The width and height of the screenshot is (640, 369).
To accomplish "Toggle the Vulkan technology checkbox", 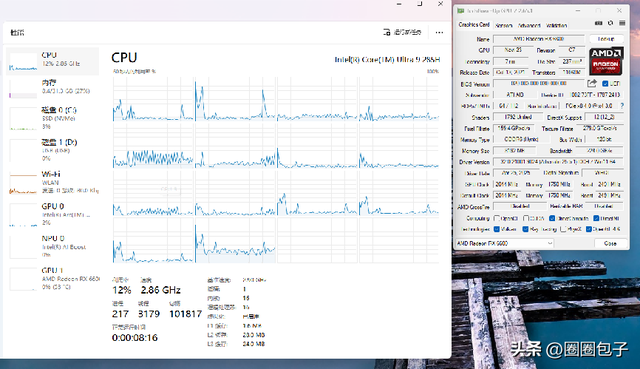I will pos(497,229).
